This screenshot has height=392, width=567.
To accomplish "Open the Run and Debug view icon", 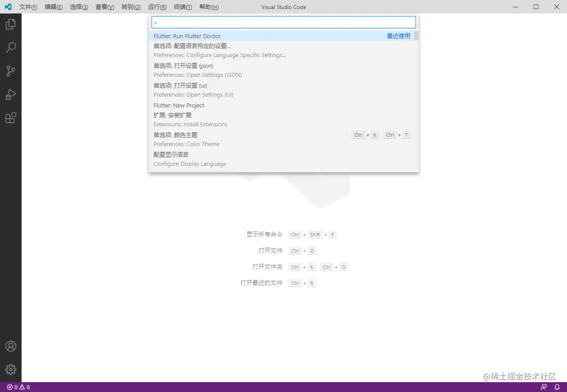I will [11, 94].
